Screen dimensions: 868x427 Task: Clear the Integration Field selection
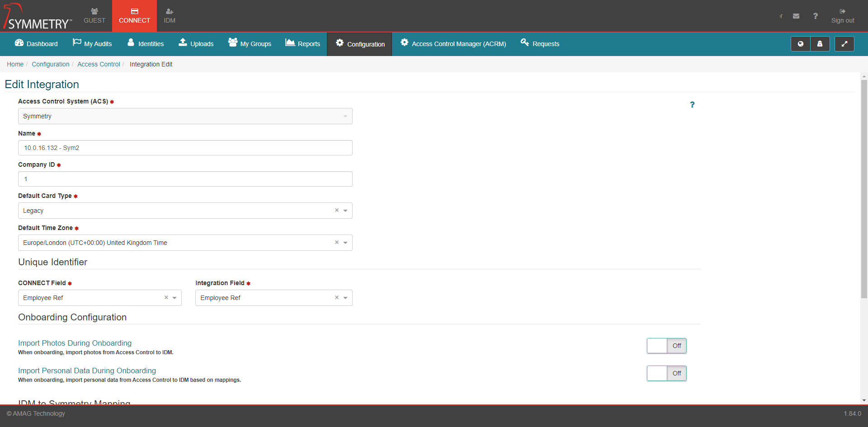(337, 297)
